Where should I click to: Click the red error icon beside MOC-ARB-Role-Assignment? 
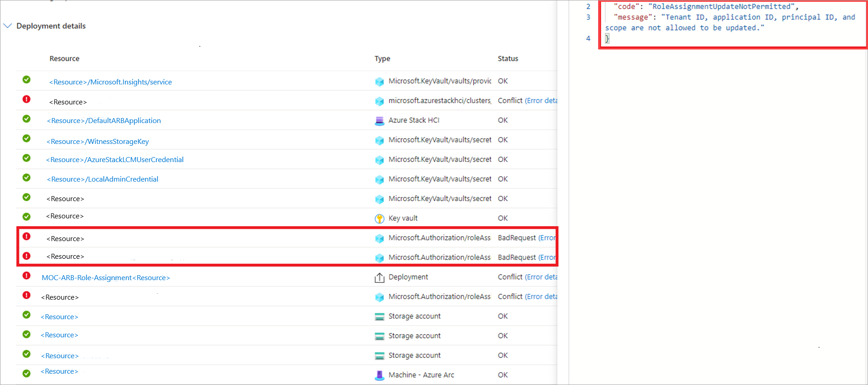coord(27,276)
